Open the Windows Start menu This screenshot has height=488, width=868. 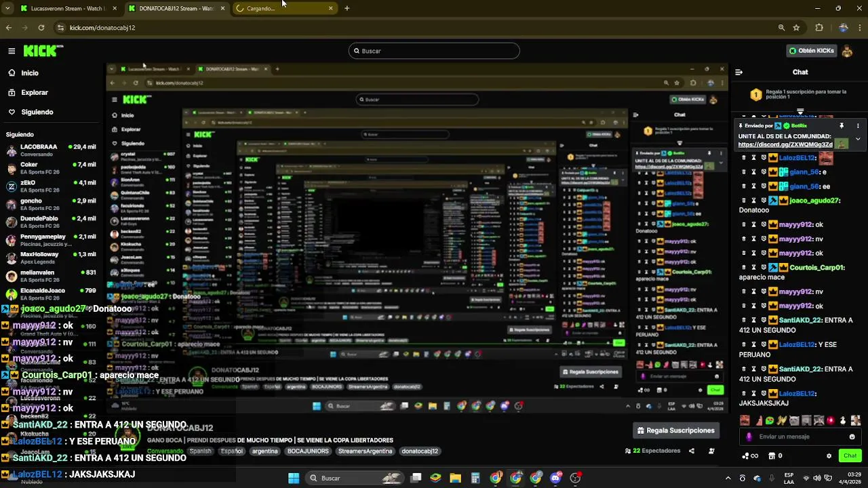(x=294, y=478)
